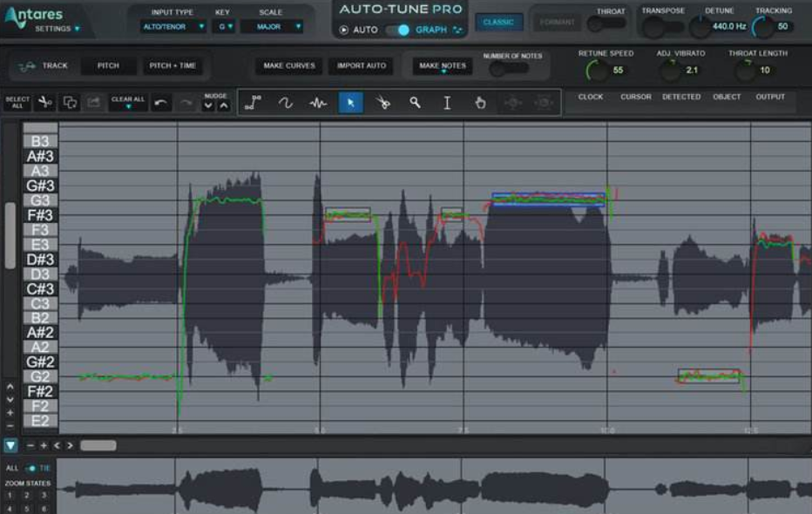Click the Select All button

pos(17,103)
